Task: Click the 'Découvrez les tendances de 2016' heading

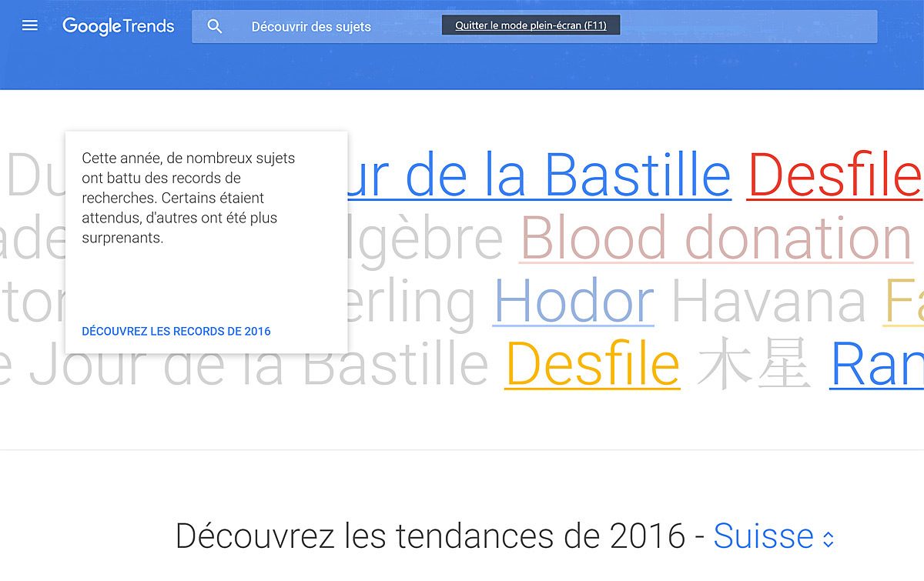Action: pos(430,536)
